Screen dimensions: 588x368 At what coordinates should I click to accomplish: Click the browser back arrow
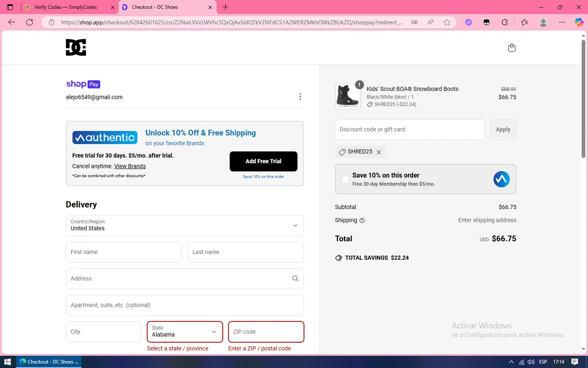(x=11, y=22)
